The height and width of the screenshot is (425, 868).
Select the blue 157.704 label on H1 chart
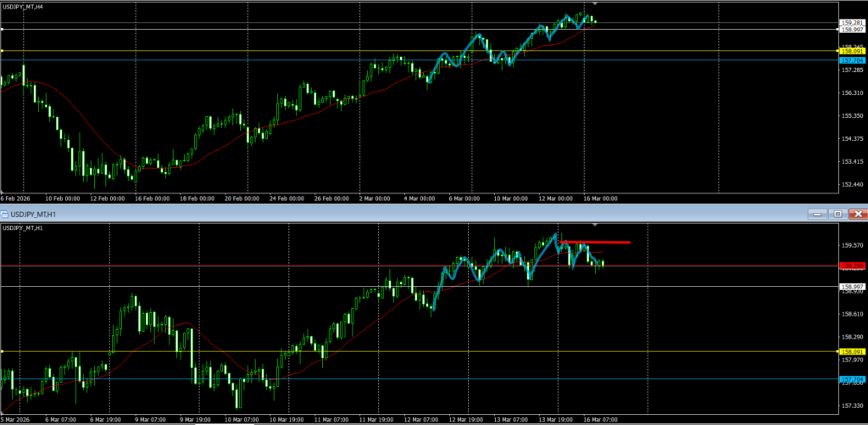click(x=852, y=379)
